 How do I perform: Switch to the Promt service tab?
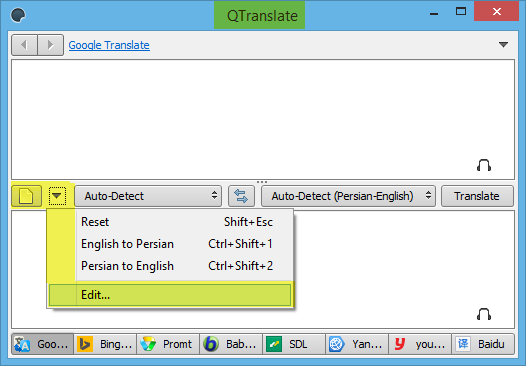coord(168,344)
